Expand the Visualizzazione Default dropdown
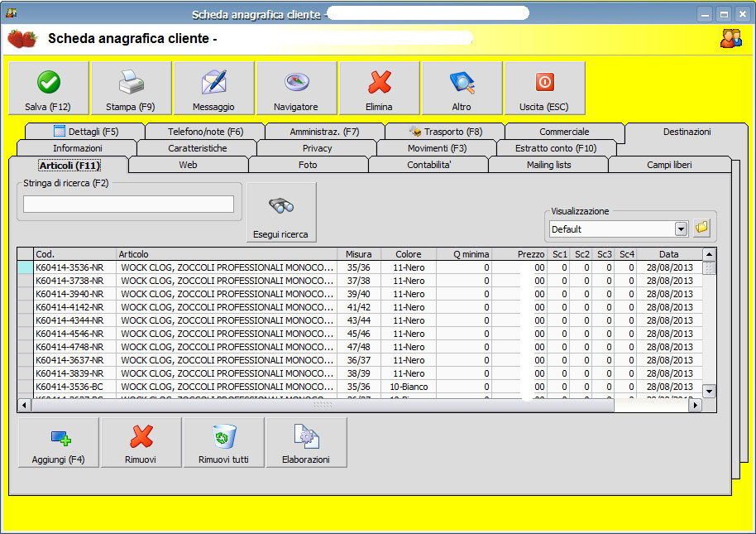This screenshot has height=534, width=756. (681, 229)
